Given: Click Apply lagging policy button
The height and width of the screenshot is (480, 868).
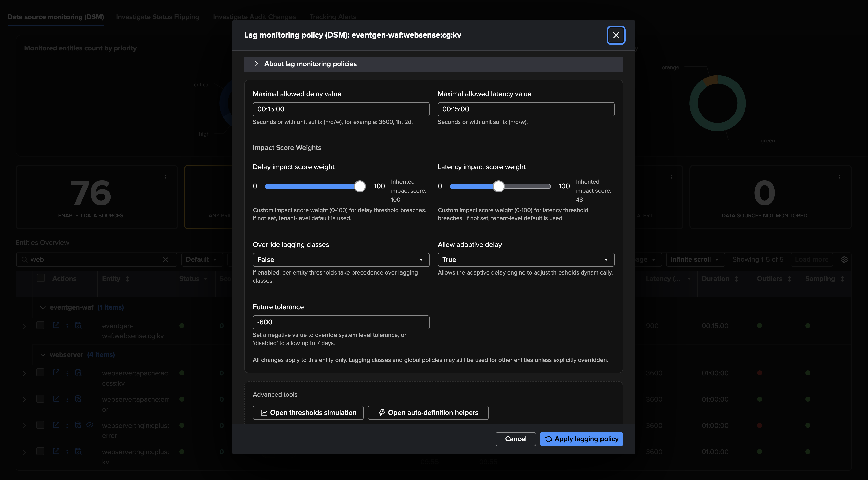Looking at the screenshot, I should (581, 439).
